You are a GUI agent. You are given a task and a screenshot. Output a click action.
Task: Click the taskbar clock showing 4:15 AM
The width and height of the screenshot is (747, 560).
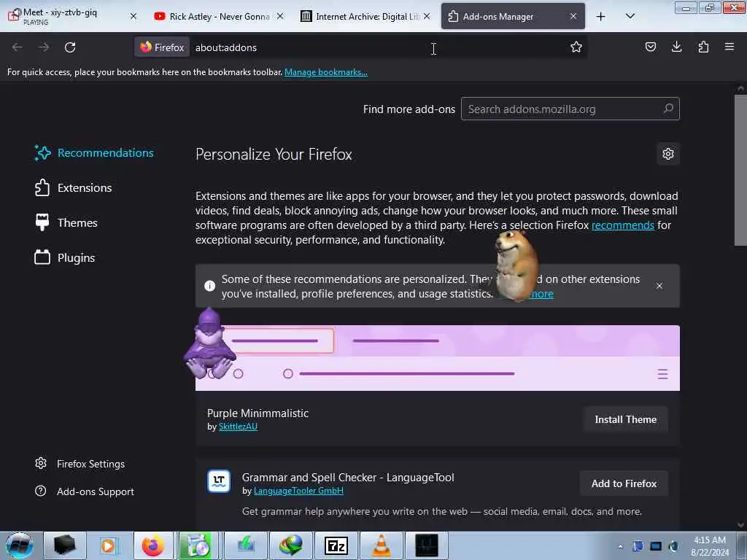coord(710,546)
